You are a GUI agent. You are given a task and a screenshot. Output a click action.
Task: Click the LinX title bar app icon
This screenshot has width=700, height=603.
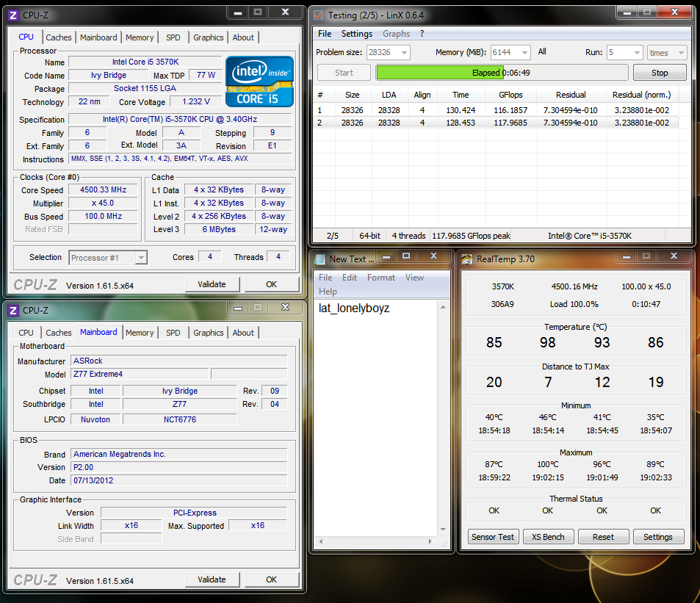tap(318, 15)
